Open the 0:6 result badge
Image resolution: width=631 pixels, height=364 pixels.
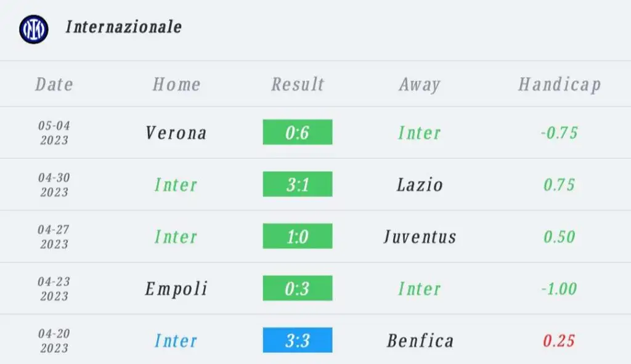(x=298, y=132)
